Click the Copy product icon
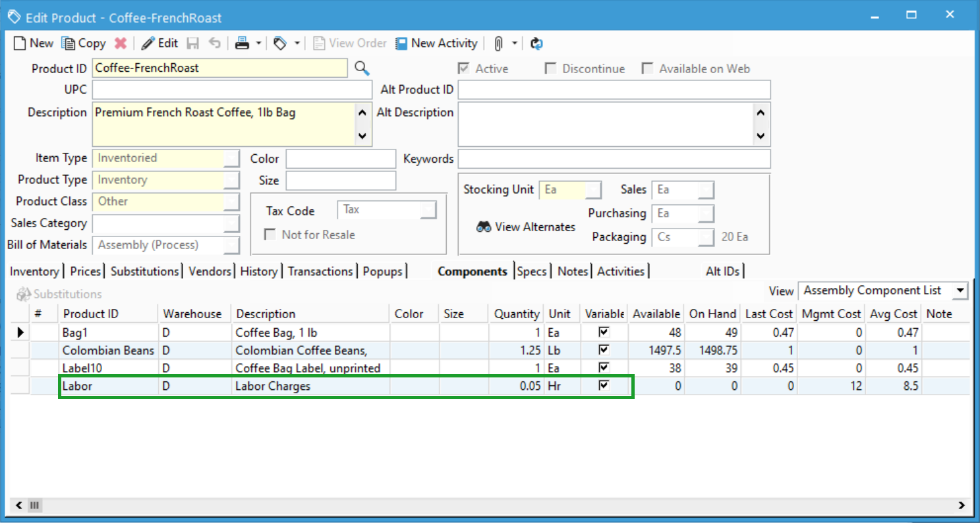This screenshot has width=980, height=523. pos(69,43)
